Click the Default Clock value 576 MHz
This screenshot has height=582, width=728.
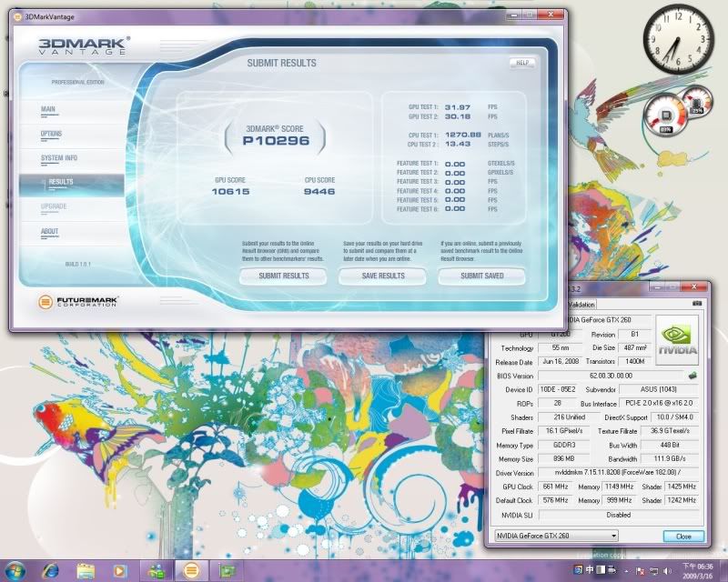pyautogui.click(x=555, y=500)
